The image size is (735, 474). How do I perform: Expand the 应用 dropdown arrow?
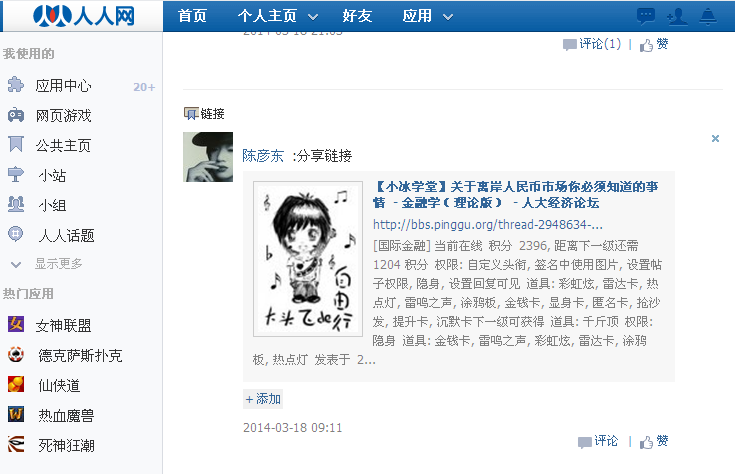coord(448,17)
